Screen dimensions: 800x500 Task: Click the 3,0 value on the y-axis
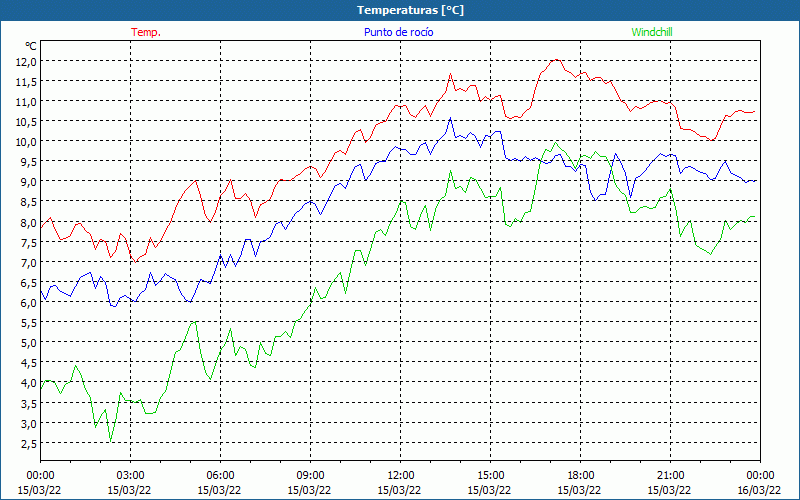[x=29, y=423]
